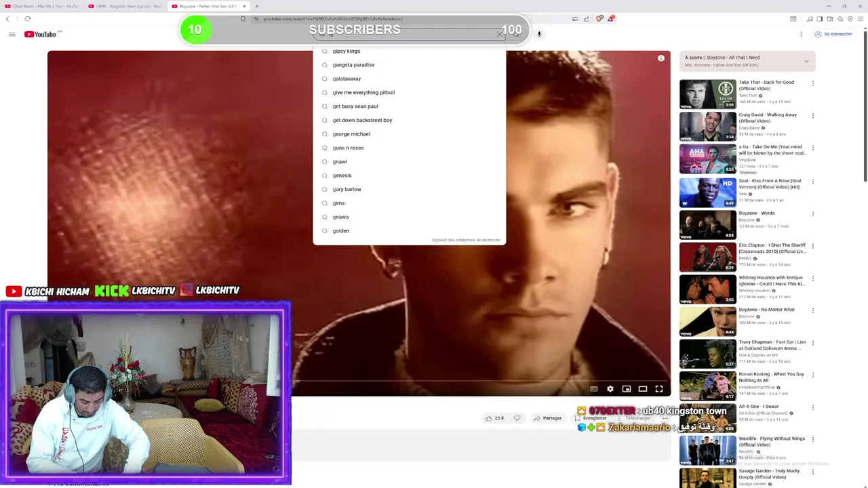
Task: Open a new browser tab
Action: click(256, 6)
